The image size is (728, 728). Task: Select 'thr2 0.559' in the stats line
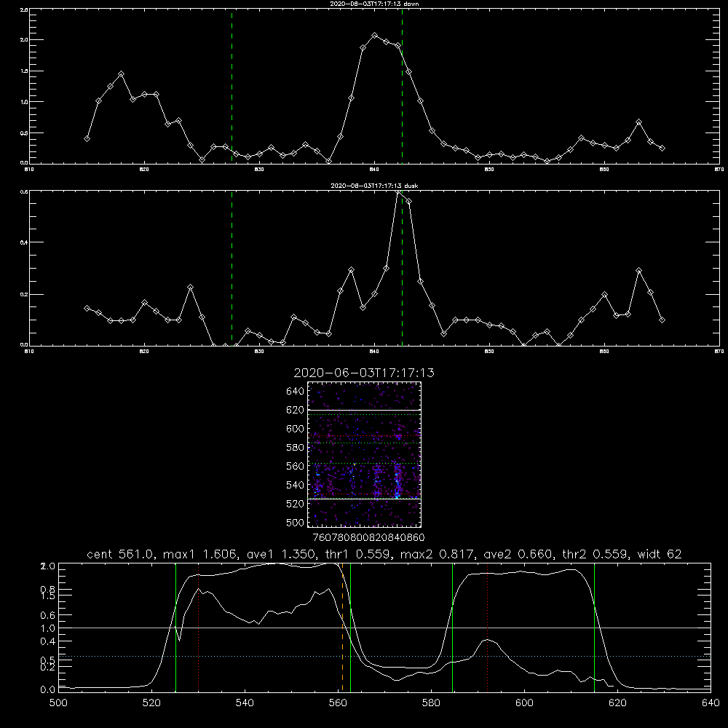tap(594, 554)
